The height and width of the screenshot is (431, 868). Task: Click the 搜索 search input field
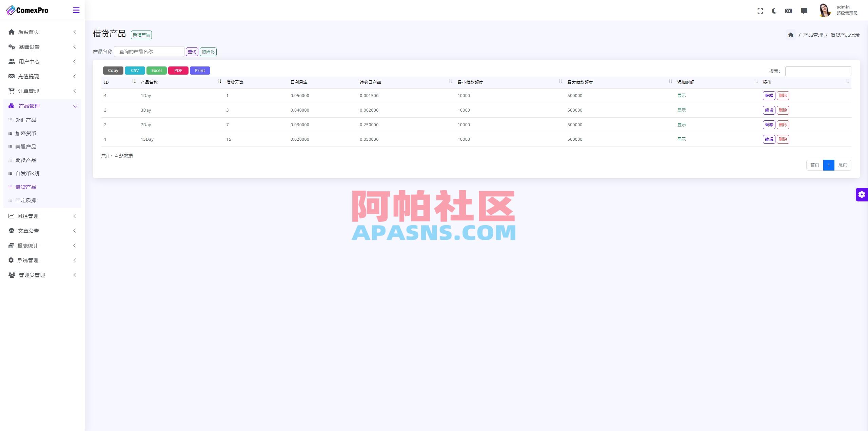pos(817,71)
